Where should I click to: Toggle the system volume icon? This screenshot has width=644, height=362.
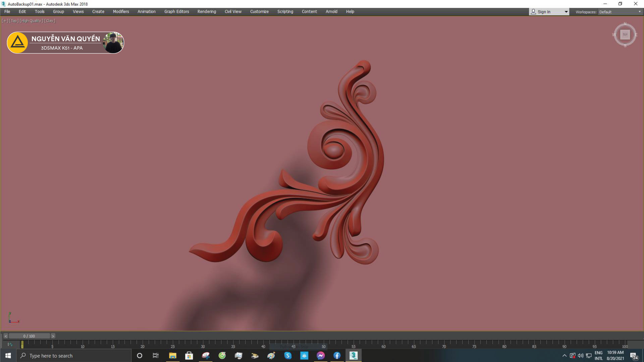[581, 356]
